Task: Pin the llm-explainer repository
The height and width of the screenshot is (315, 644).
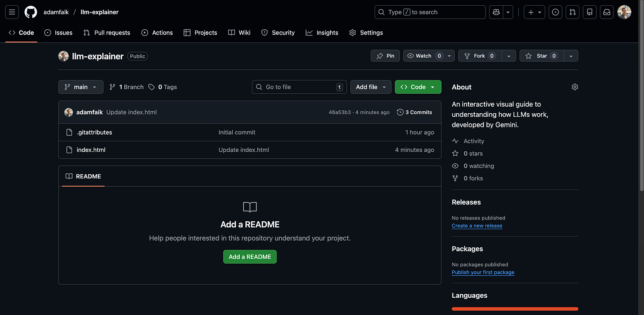Action: coord(385,56)
